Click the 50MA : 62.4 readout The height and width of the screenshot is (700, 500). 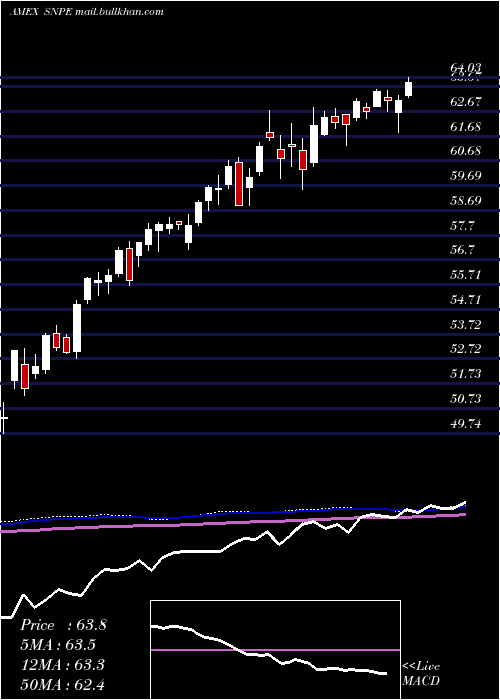(x=62, y=684)
